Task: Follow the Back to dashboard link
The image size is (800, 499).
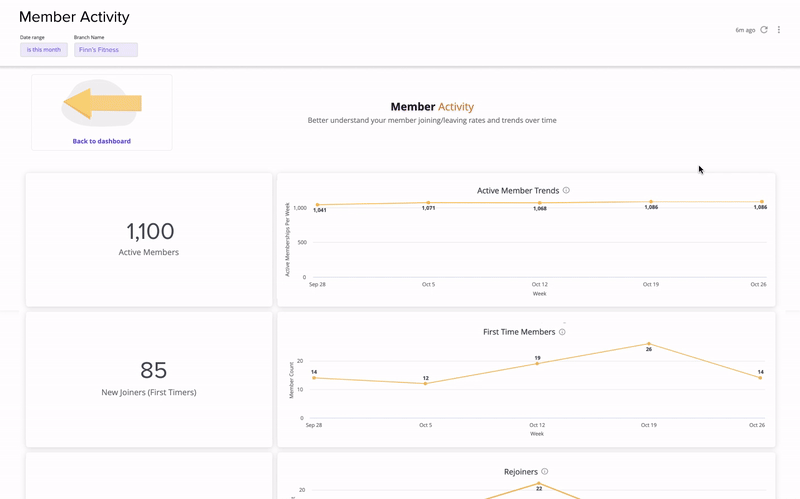Action: pos(102,141)
